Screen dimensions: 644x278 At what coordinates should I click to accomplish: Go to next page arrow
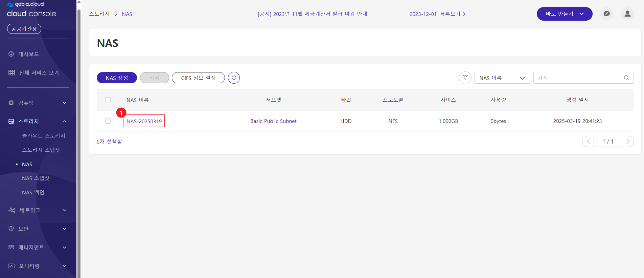[x=628, y=142]
